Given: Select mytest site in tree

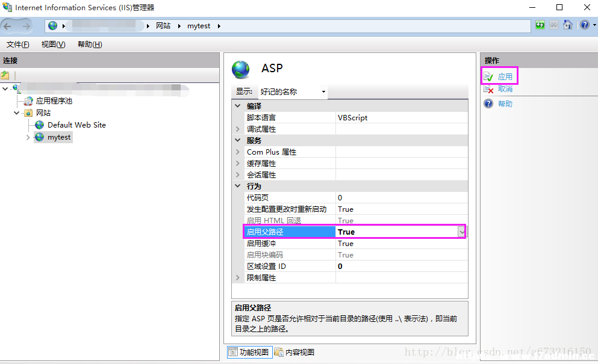Looking at the screenshot, I should (59, 137).
